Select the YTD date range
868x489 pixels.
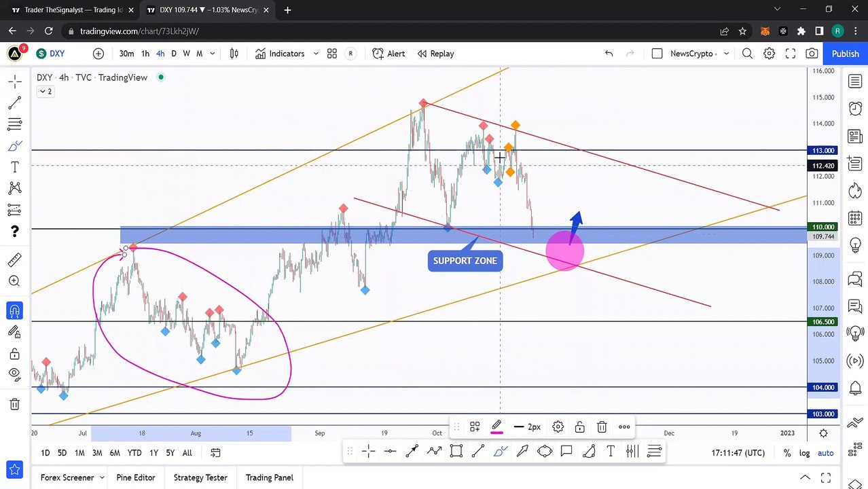tap(134, 453)
